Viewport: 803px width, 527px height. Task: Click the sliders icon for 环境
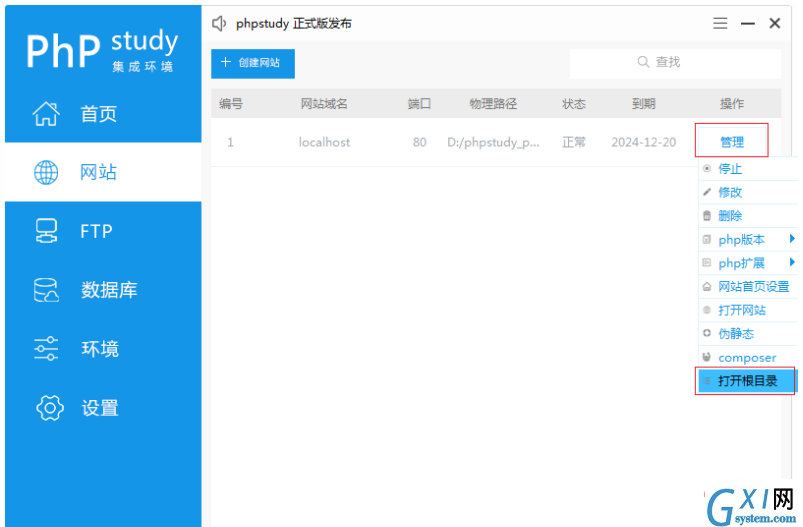[x=46, y=349]
